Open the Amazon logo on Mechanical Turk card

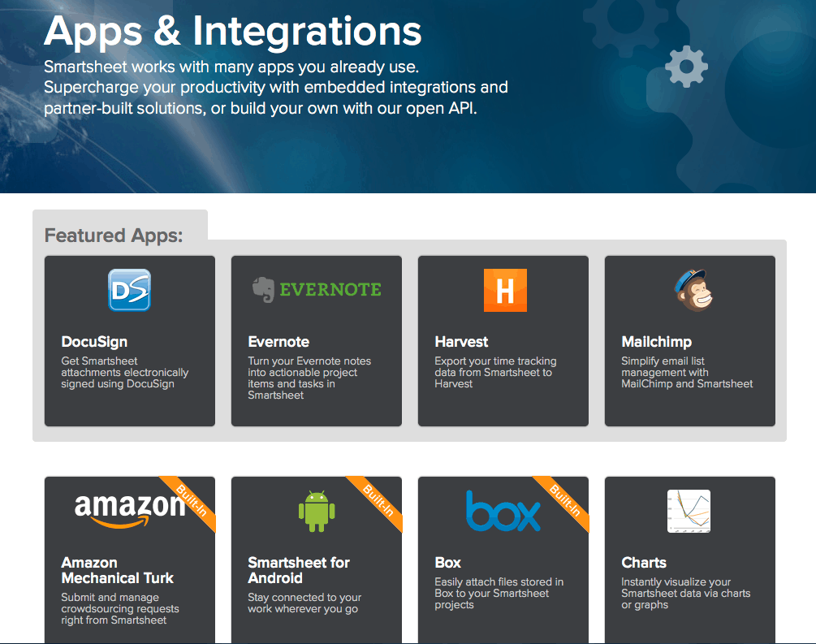[x=130, y=511]
